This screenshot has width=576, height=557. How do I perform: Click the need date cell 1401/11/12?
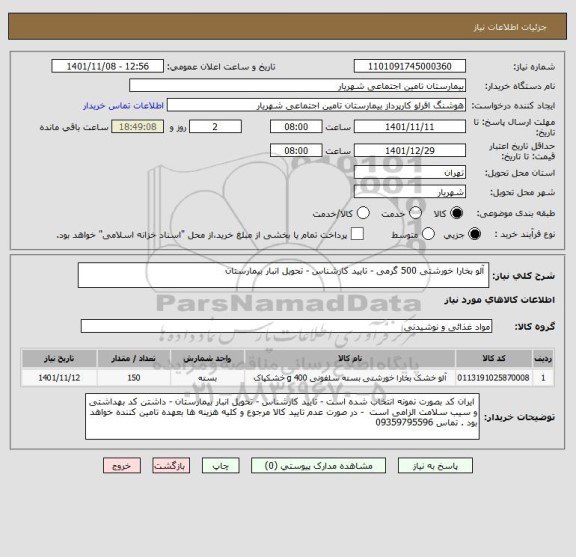pyautogui.click(x=59, y=378)
